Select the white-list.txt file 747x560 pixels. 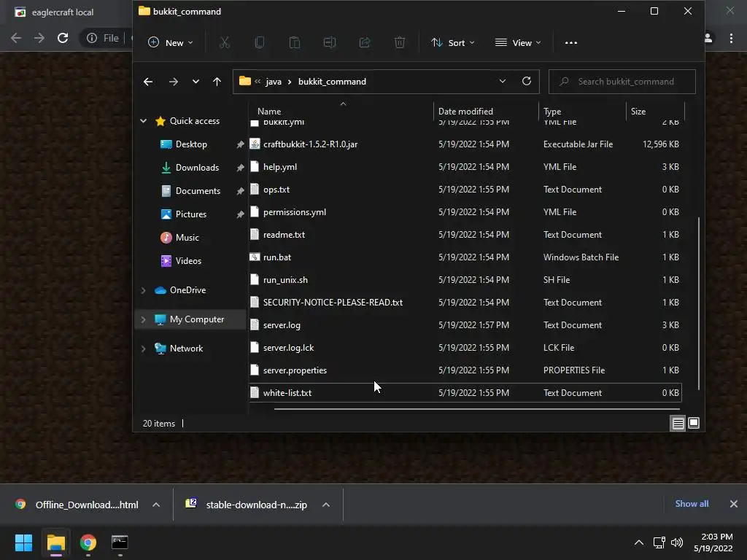[465, 393]
